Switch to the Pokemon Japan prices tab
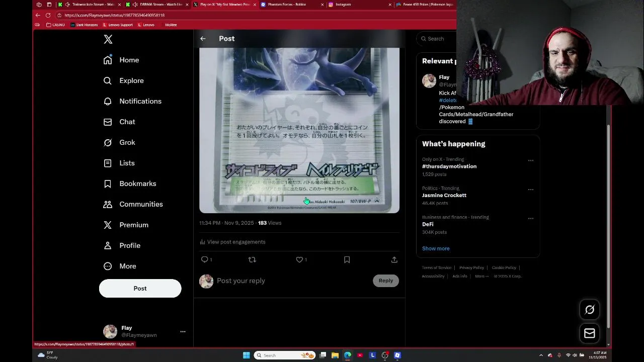 pyautogui.click(x=425, y=5)
